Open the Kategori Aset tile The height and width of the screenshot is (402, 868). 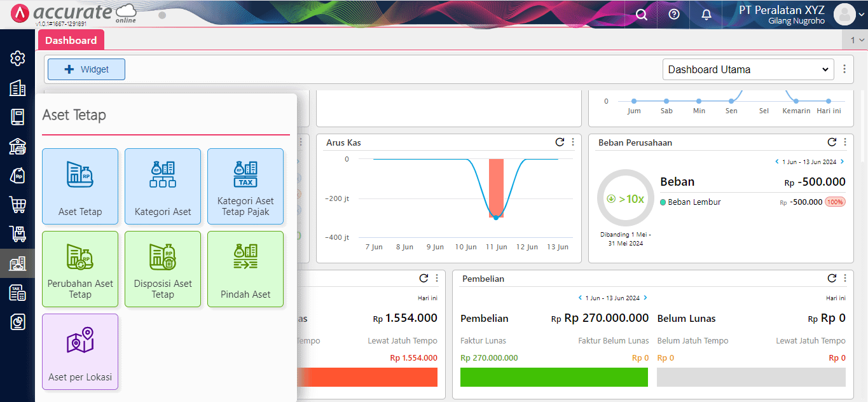[x=163, y=186]
